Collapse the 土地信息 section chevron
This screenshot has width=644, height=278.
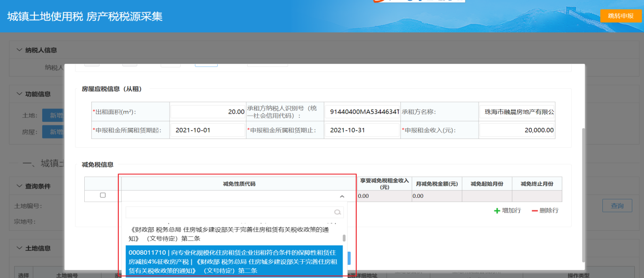click(19, 248)
